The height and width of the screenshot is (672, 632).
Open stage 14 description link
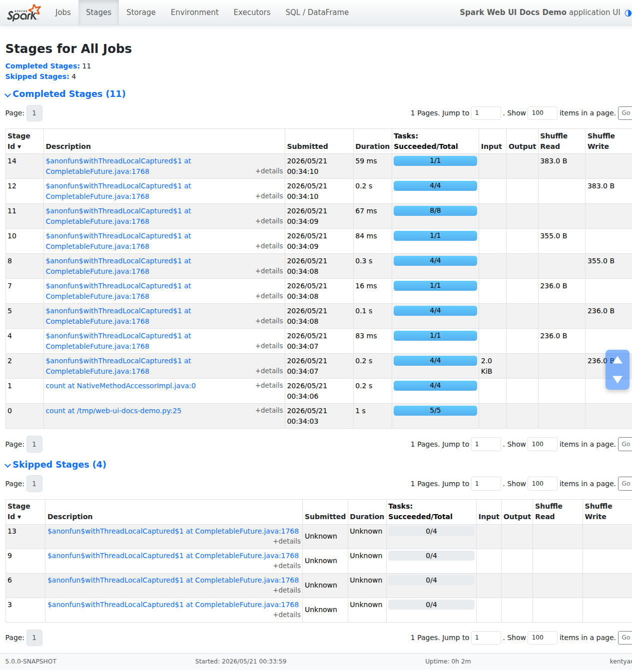pyautogui.click(x=118, y=166)
